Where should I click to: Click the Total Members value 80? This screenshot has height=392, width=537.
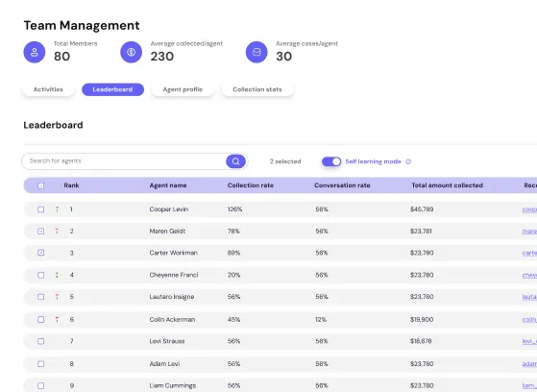click(x=62, y=56)
